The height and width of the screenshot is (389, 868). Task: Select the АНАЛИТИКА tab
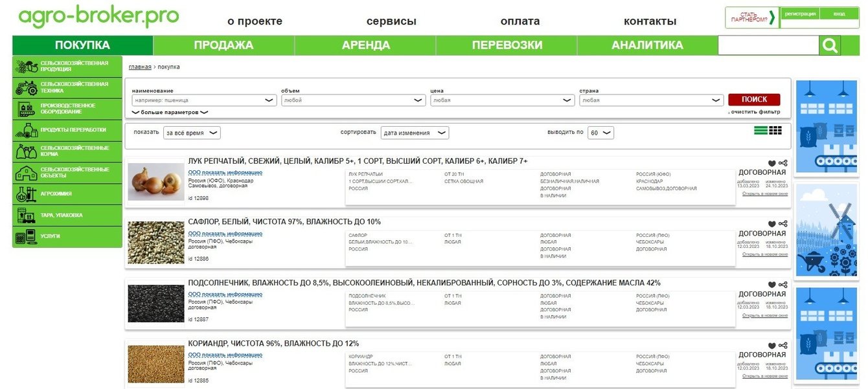647,45
